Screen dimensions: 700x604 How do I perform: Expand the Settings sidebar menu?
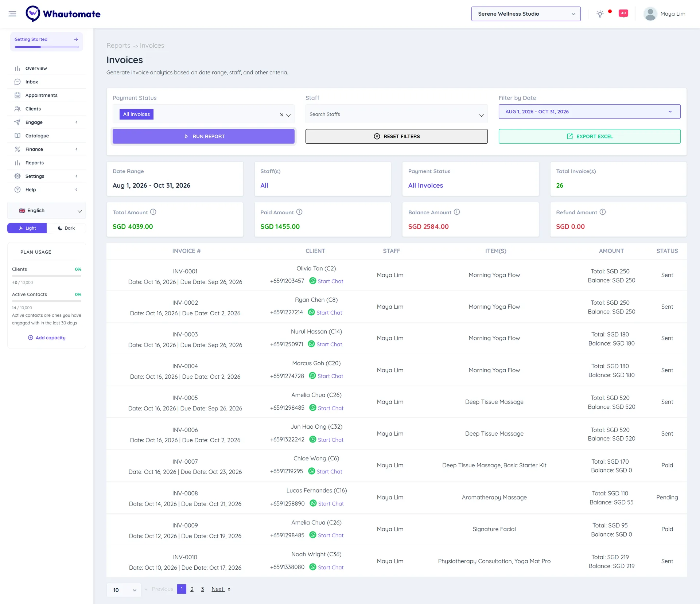(47, 176)
